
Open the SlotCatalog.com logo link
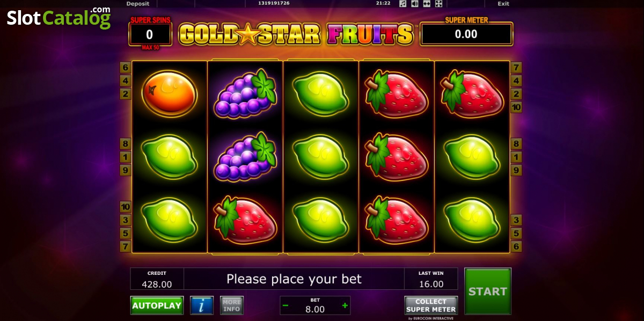click(x=58, y=17)
